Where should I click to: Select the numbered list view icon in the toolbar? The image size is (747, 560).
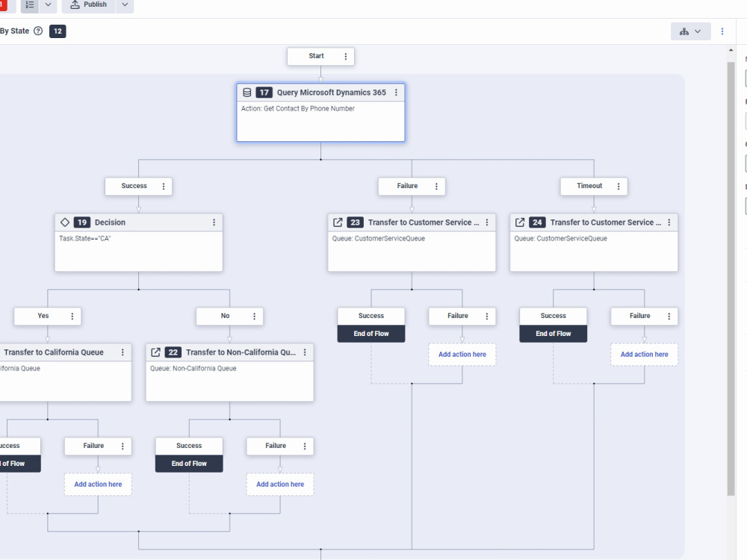[x=29, y=4]
